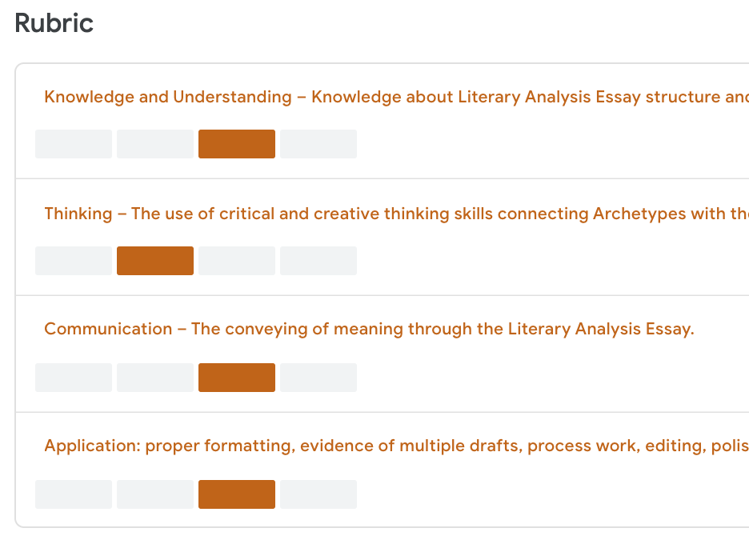Choose the second level box under Knowledge and Understanding
Screen dimensions: 749x560
[x=155, y=144]
